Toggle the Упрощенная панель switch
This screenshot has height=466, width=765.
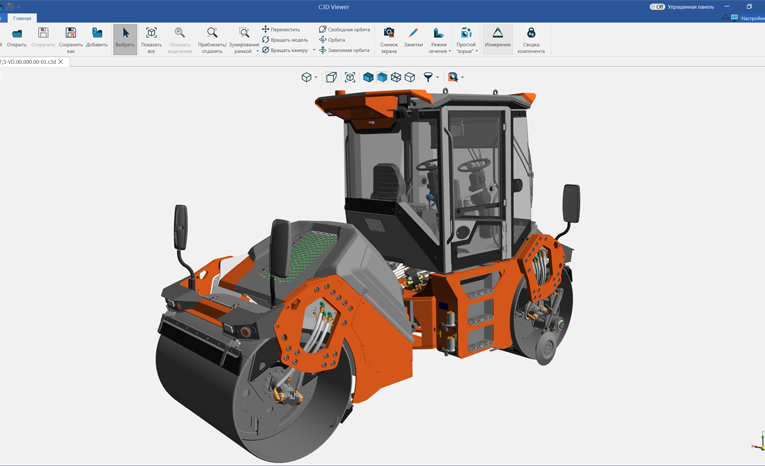coord(657,7)
